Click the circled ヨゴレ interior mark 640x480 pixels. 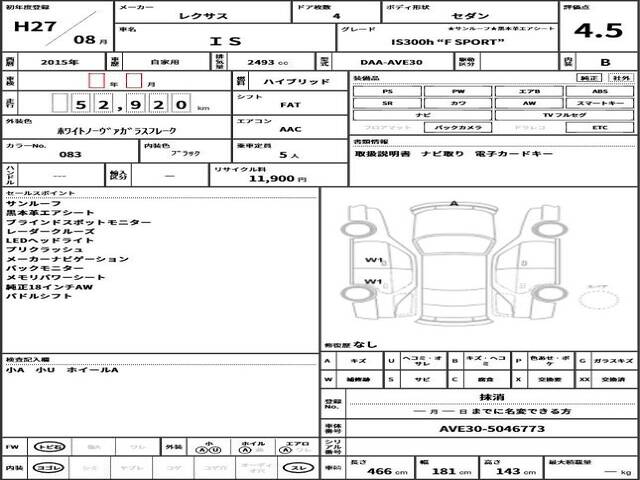tap(45, 467)
